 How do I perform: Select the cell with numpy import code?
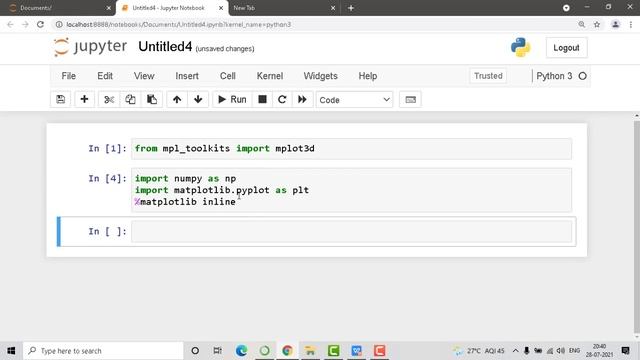pos(351,190)
